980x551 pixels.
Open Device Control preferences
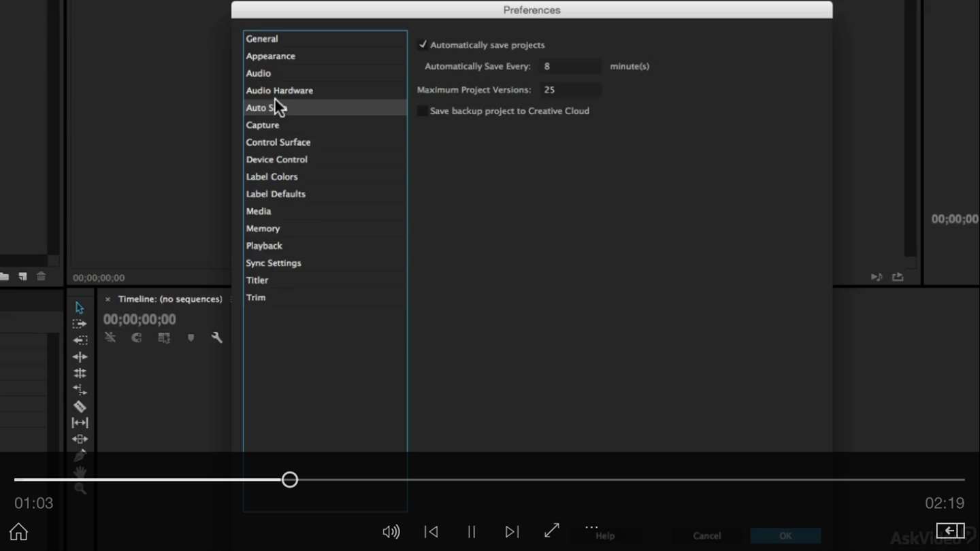click(x=325, y=159)
